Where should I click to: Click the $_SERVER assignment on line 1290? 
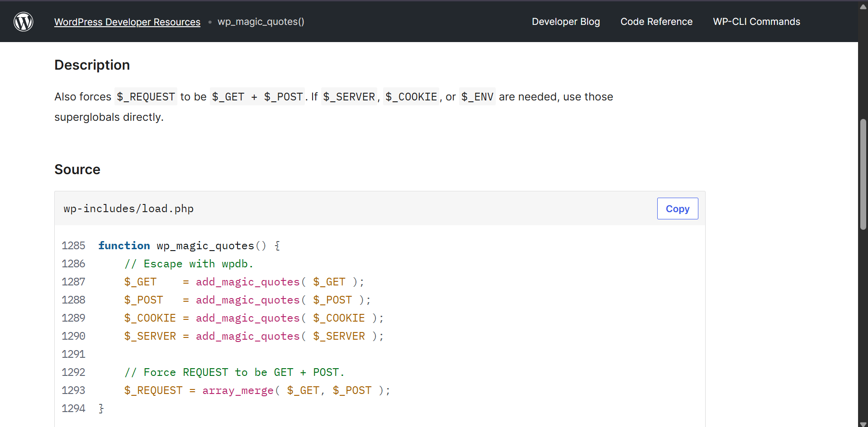(254, 336)
